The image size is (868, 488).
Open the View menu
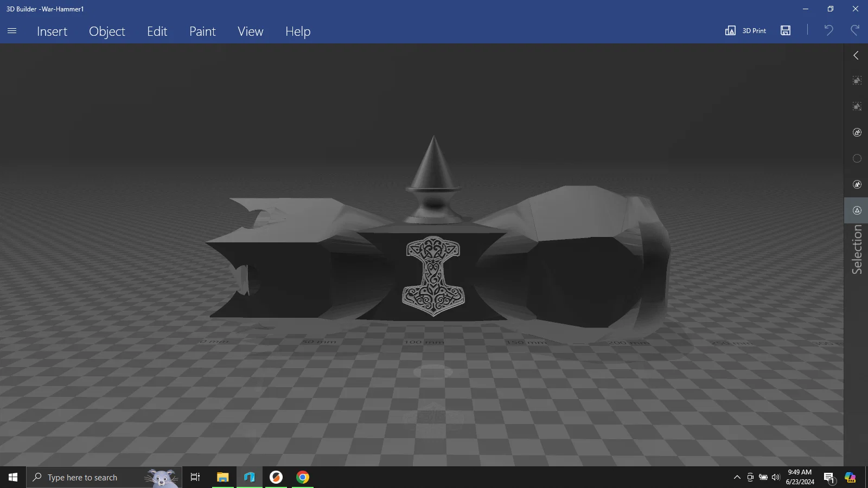pos(251,31)
